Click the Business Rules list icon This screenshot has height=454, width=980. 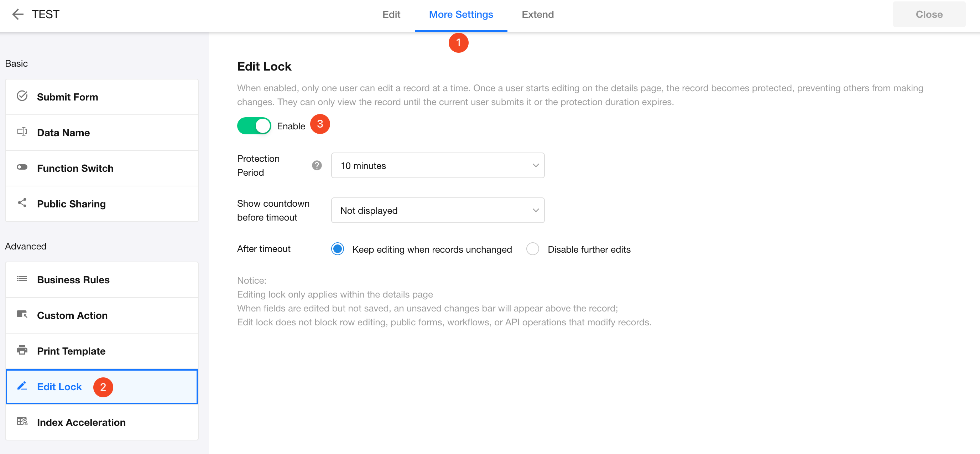pyautogui.click(x=22, y=279)
